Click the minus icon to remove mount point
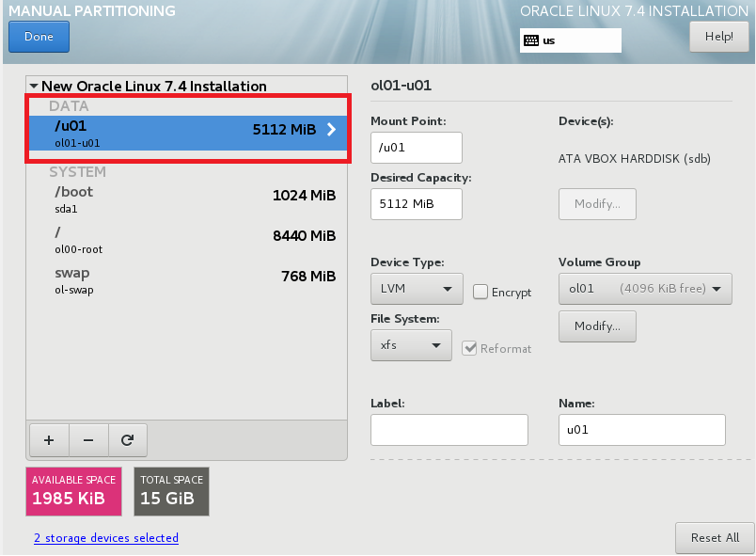This screenshot has width=756, height=556. (x=88, y=438)
